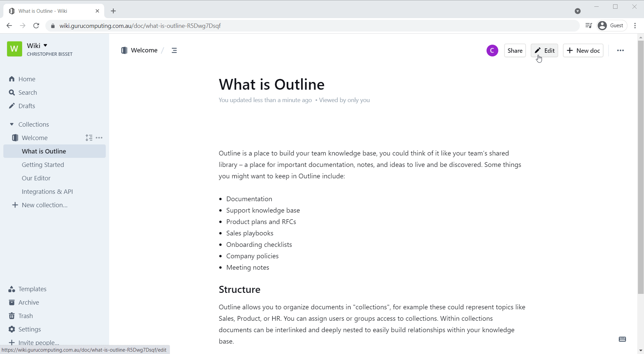
Task: Open a new browser tab
Action: [x=113, y=11]
